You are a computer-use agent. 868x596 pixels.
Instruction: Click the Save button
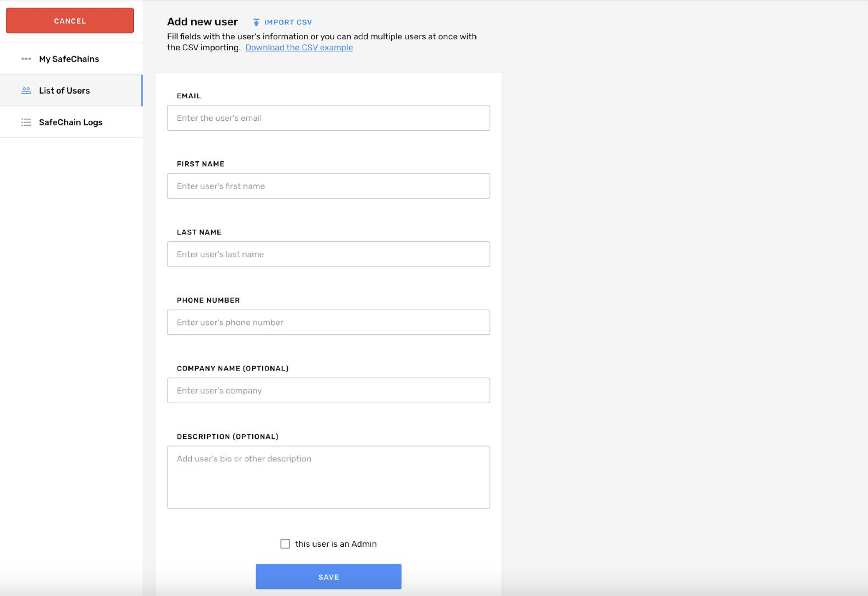click(x=328, y=576)
